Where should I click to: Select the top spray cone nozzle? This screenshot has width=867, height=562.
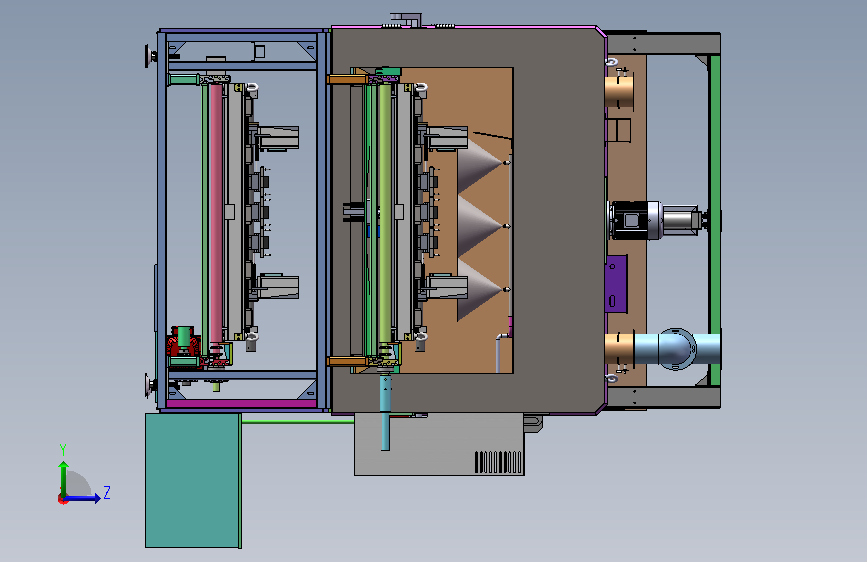coord(482,162)
